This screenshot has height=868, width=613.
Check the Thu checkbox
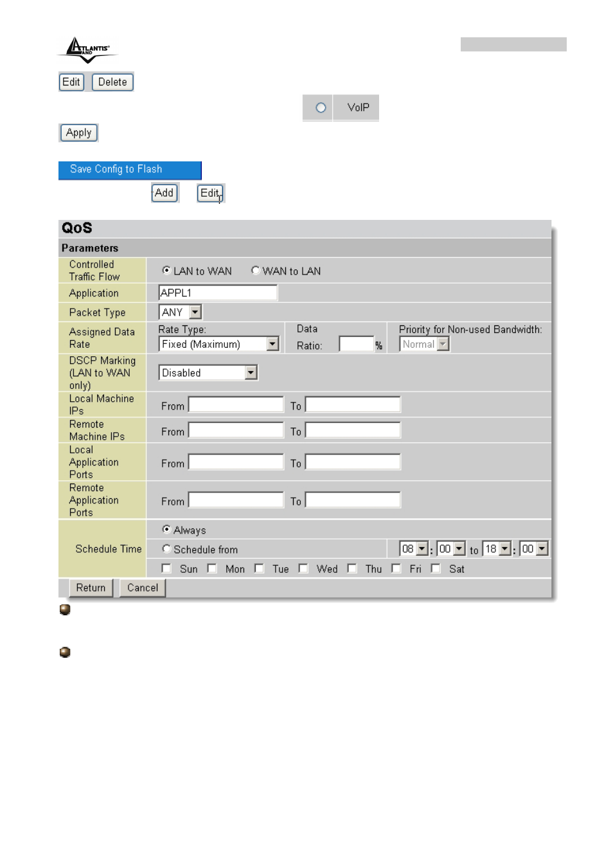tap(352, 568)
